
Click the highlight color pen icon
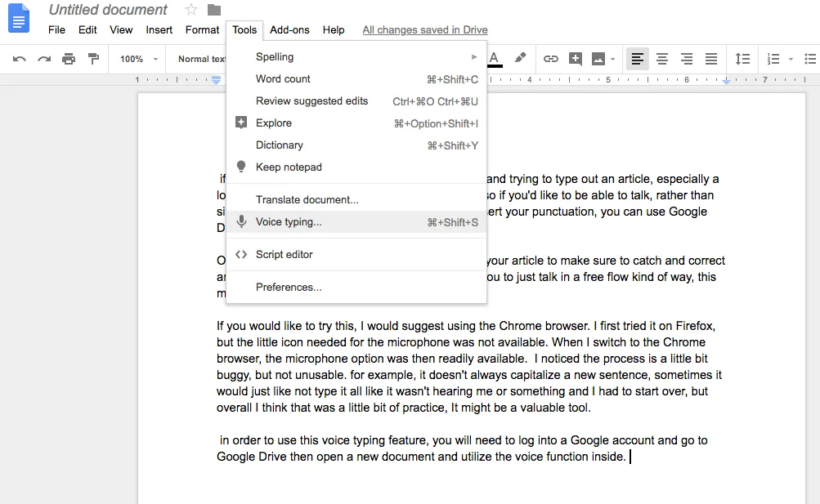520,59
